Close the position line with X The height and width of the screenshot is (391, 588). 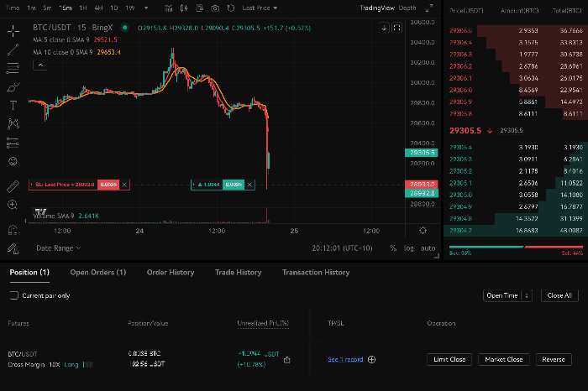point(249,185)
